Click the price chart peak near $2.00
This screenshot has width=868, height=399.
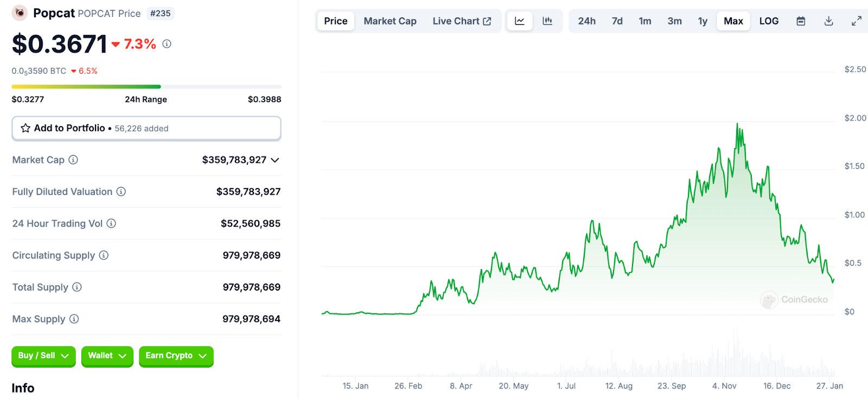pos(737,125)
